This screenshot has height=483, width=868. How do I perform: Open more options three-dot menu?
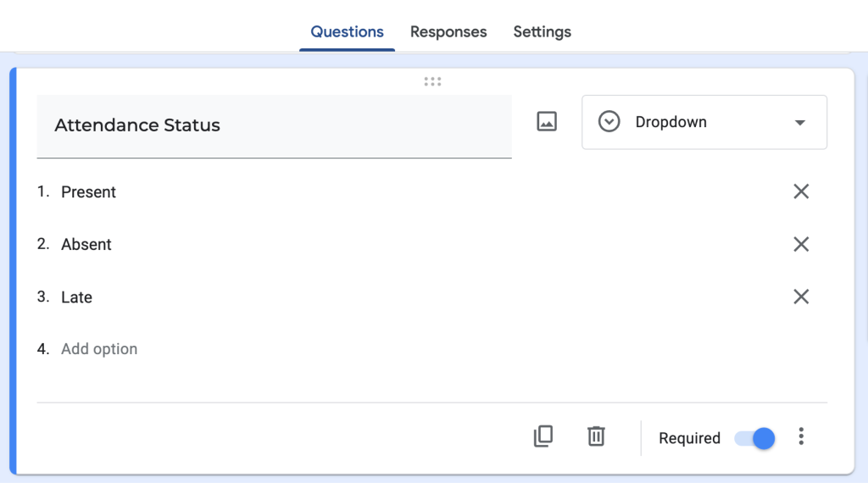[x=801, y=436]
